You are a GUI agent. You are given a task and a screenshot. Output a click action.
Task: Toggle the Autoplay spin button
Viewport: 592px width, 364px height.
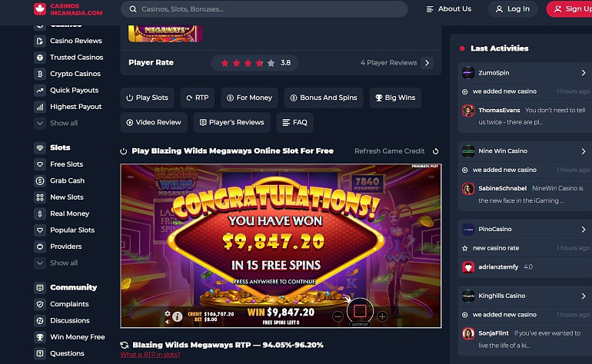point(360,311)
